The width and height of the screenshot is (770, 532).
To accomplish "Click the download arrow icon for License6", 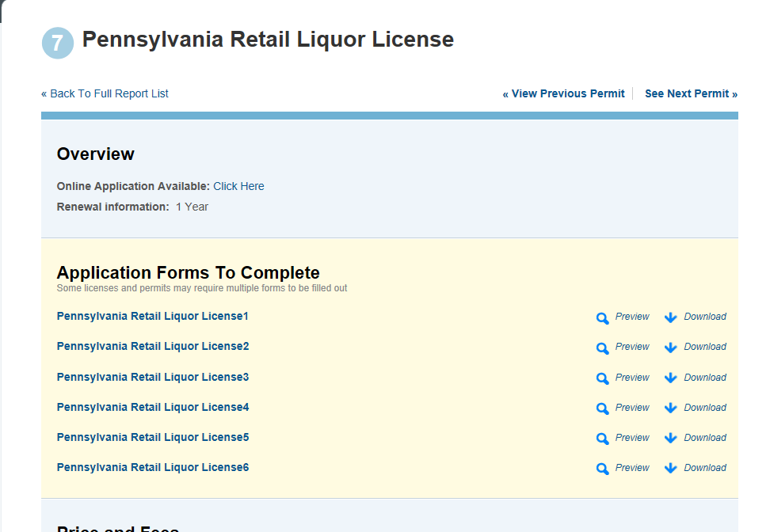I will coord(670,469).
